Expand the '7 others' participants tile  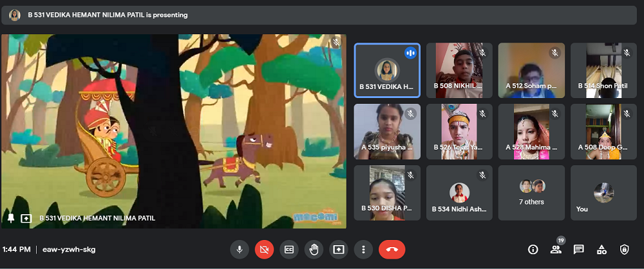[531, 192]
